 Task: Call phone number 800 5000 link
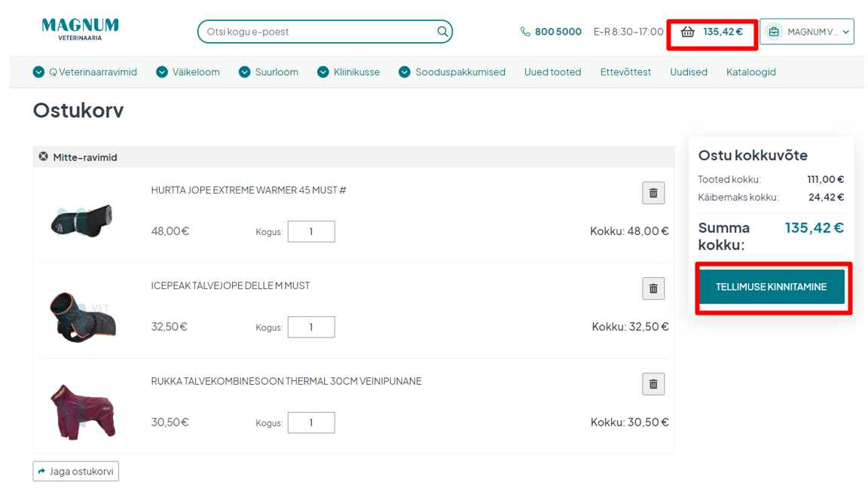point(558,32)
